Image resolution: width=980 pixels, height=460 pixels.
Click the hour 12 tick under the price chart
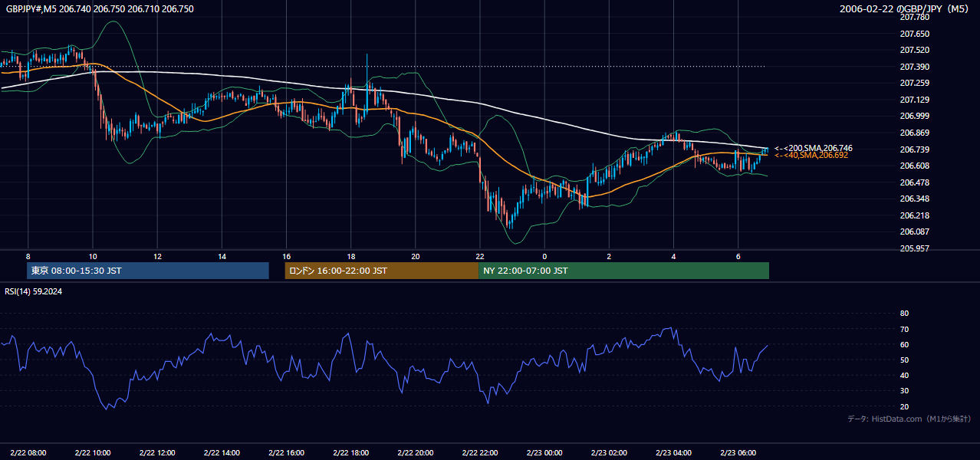157,256
